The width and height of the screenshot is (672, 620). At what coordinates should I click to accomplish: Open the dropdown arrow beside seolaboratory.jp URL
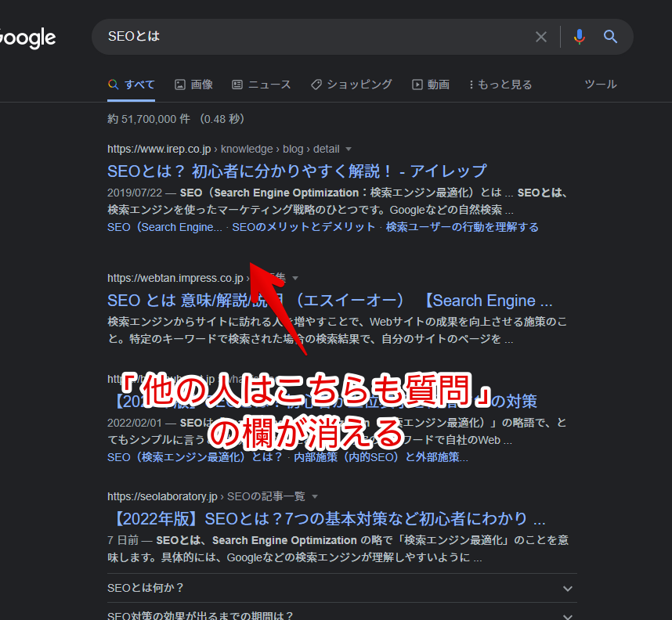click(x=315, y=496)
